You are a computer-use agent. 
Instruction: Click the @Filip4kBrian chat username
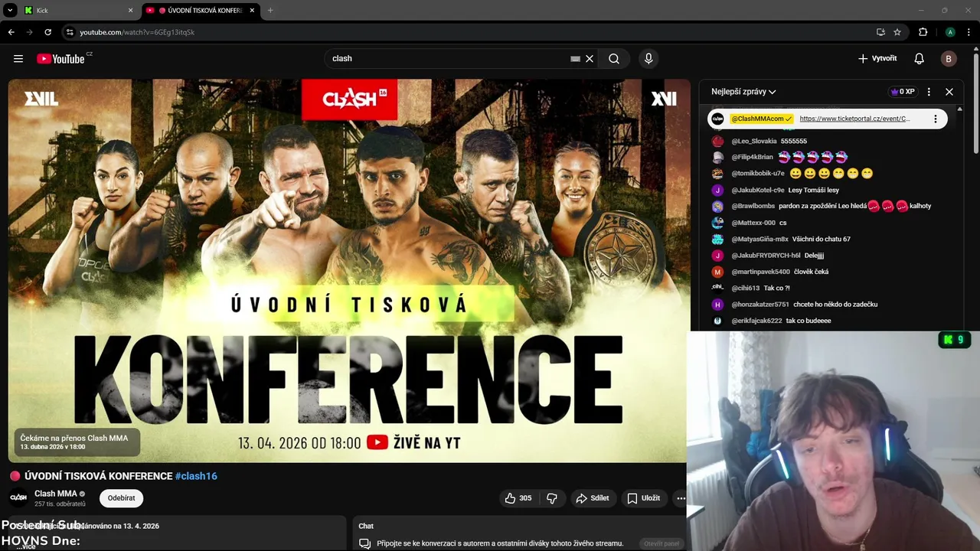(x=753, y=158)
